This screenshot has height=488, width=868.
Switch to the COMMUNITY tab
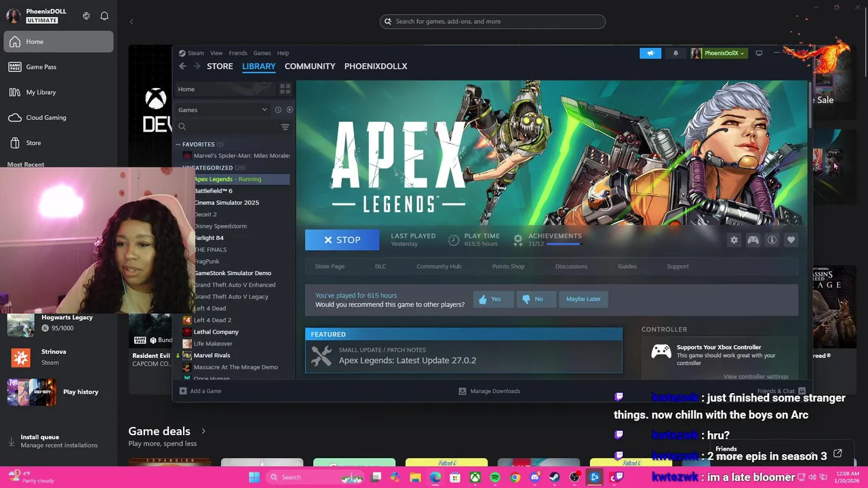point(310,66)
